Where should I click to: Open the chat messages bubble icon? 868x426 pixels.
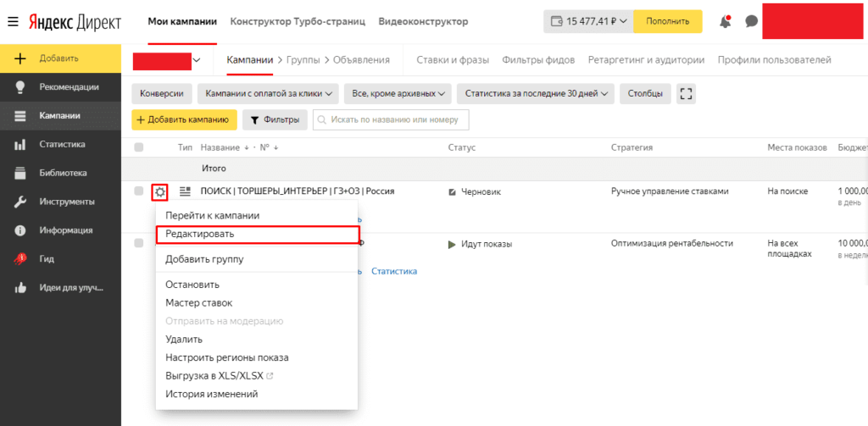[751, 21]
